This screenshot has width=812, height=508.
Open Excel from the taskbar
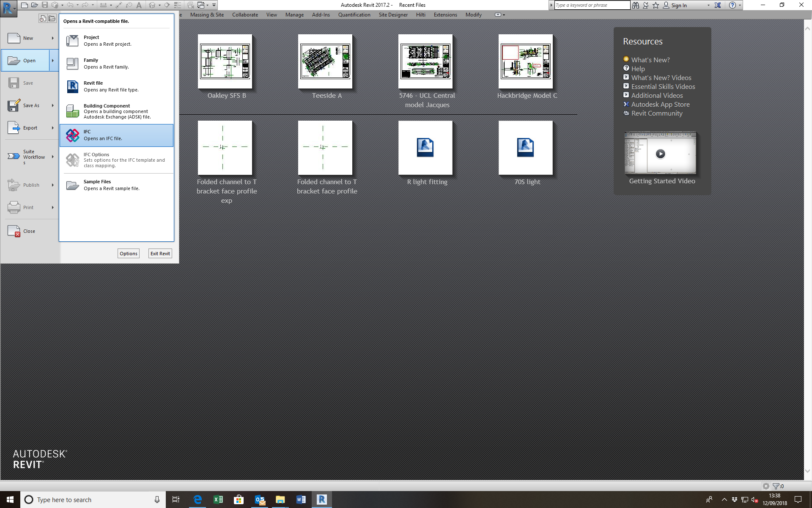coord(218,500)
